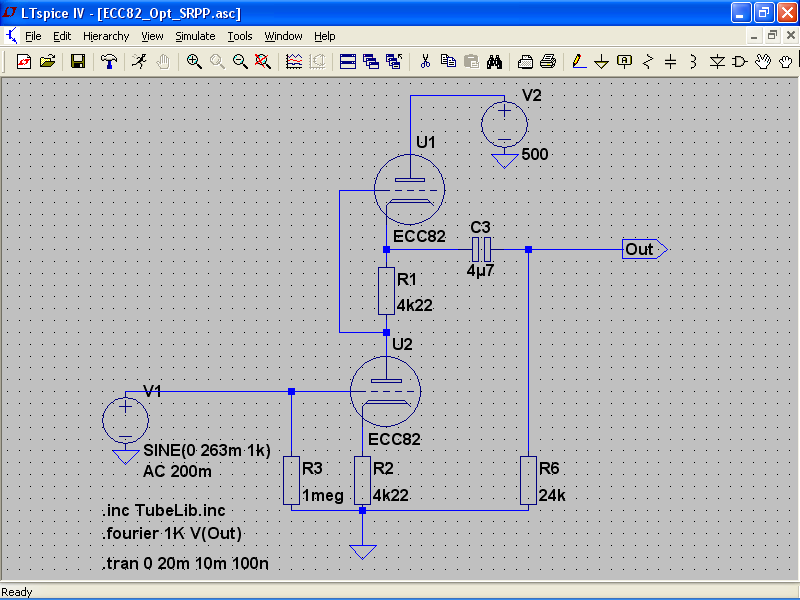
Task: Open the Control Panel hammer icon
Action: (x=109, y=62)
